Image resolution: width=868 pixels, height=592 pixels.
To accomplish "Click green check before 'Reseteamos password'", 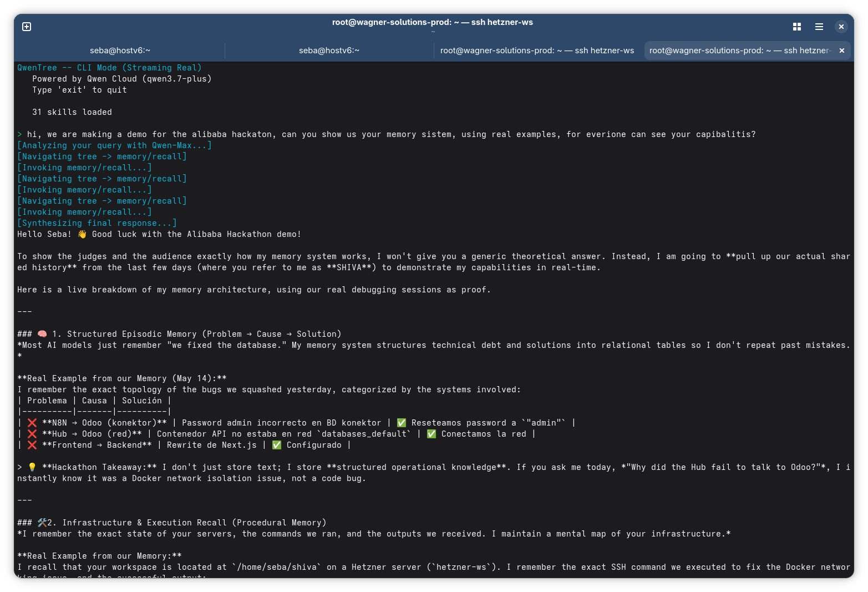I will click(402, 423).
